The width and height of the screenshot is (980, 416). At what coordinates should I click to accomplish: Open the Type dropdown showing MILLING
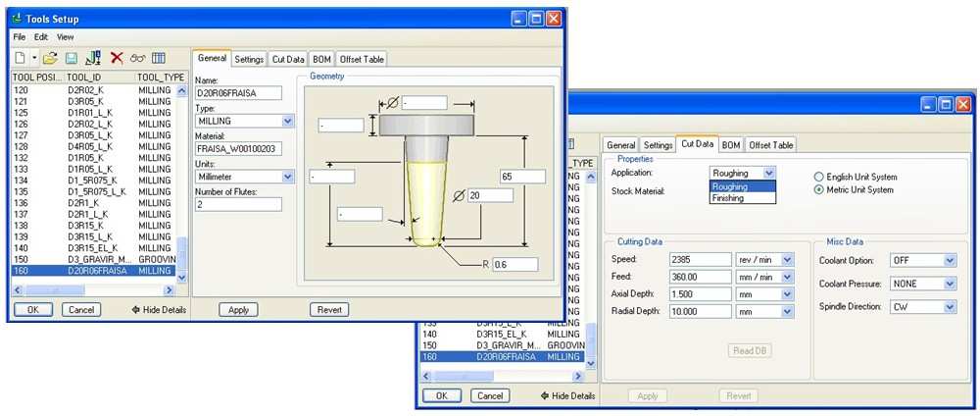point(287,121)
